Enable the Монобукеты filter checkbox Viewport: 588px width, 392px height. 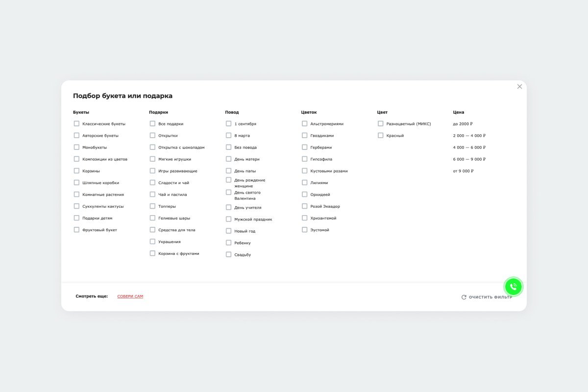pyautogui.click(x=76, y=147)
